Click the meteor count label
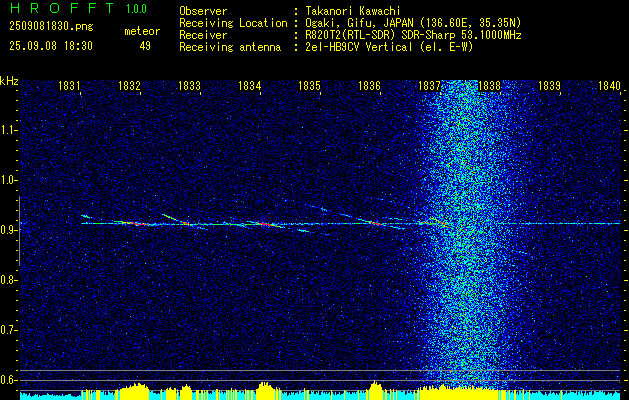The image size is (629, 400). point(142,31)
